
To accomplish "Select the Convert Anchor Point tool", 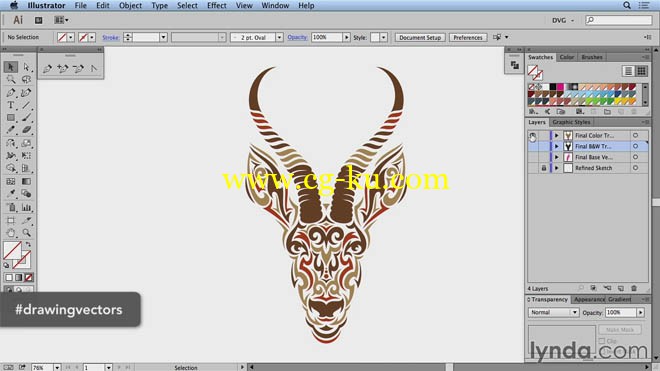I will click(94, 69).
